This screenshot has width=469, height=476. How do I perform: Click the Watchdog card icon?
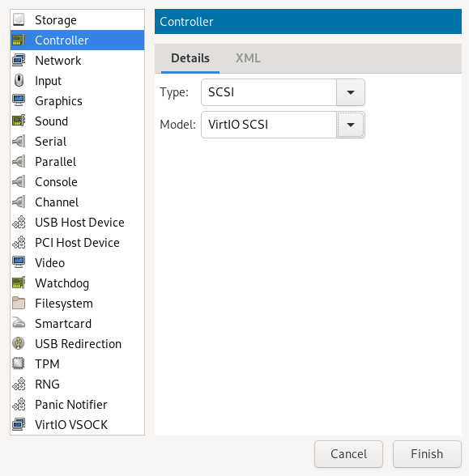[19, 283]
